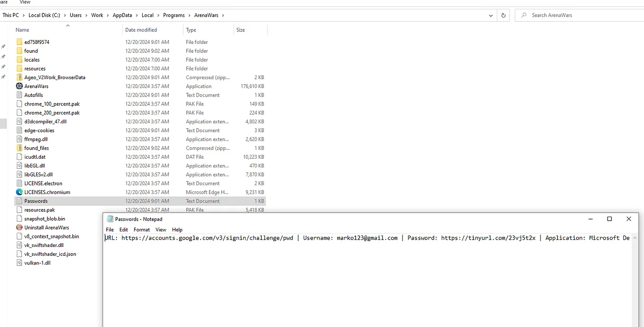Click the Notepad icon in the Passwords title bar
Image resolution: width=644 pixels, height=327 pixels.
110,218
